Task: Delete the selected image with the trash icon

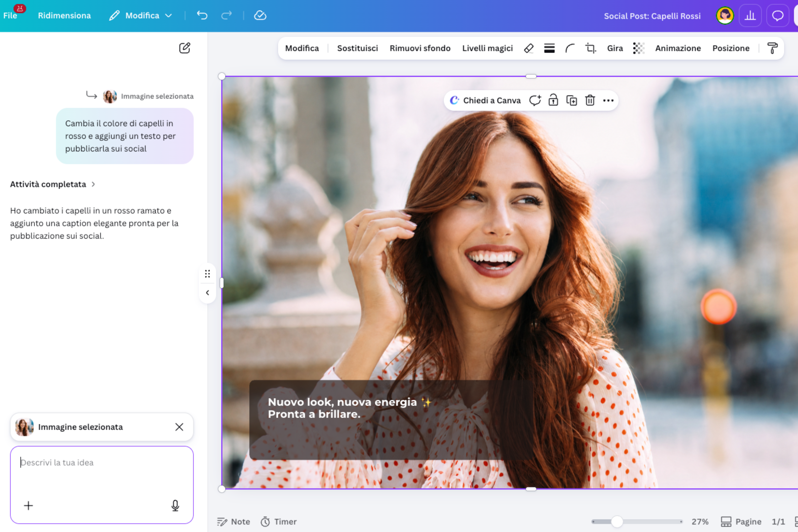Action: coord(590,100)
